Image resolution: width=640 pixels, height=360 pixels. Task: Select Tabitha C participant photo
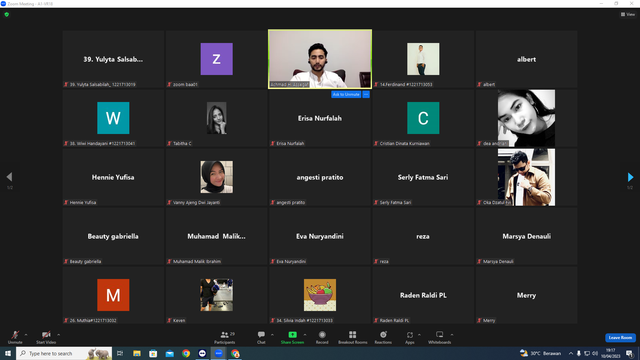click(x=216, y=118)
